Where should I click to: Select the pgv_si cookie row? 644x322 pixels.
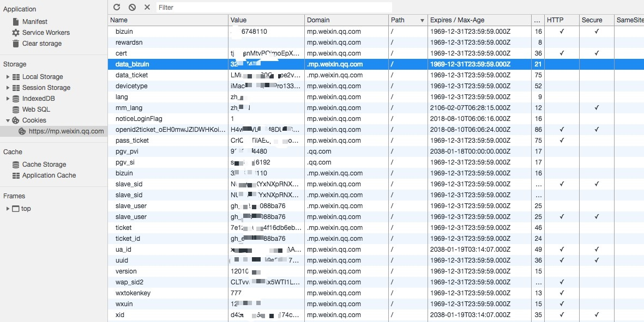[376, 162]
